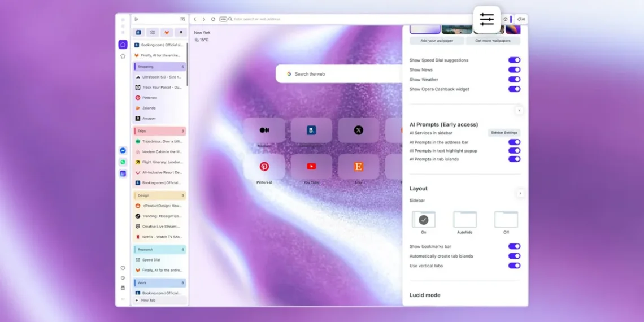Image resolution: width=644 pixels, height=322 pixels.
Task: Open the search tabs icon
Action: [x=182, y=19]
